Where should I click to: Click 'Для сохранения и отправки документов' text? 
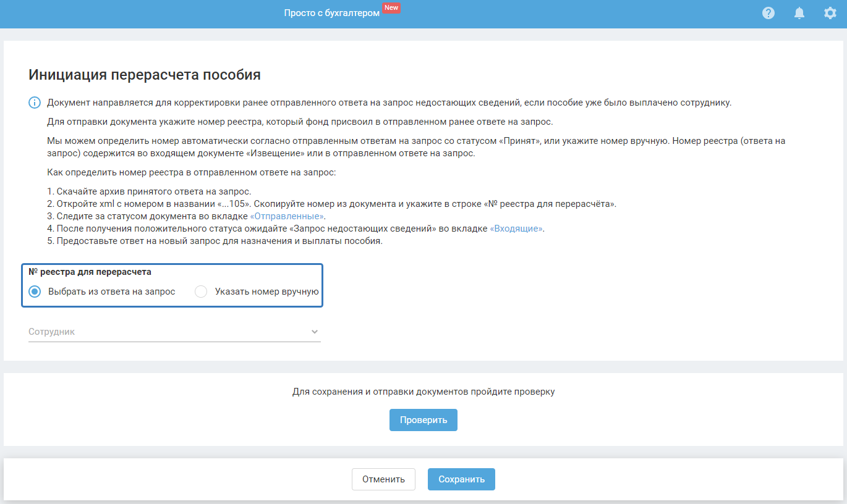(423, 392)
